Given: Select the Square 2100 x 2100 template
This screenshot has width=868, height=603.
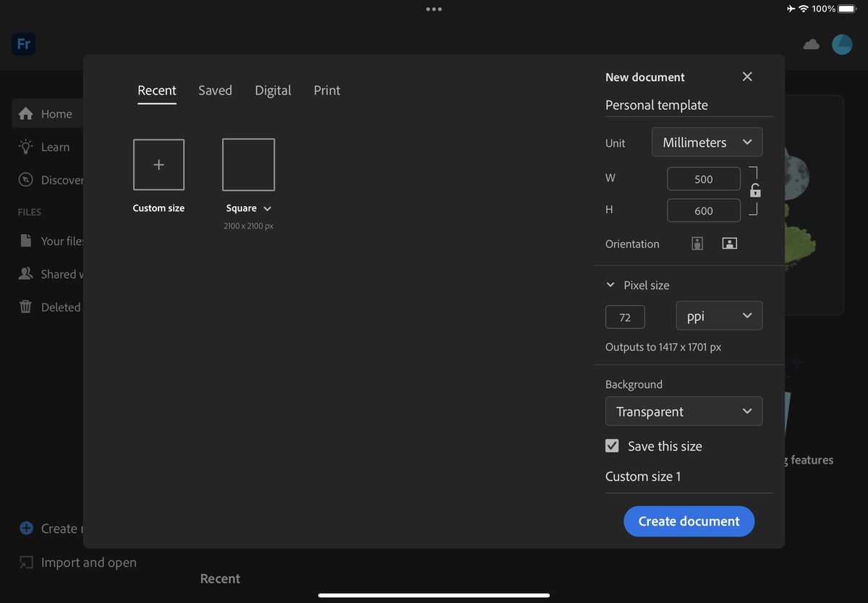Looking at the screenshot, I should pos(248,165).
